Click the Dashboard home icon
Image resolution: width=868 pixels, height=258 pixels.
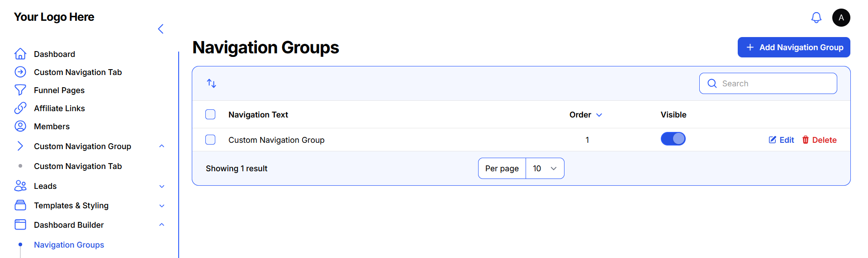20,54
